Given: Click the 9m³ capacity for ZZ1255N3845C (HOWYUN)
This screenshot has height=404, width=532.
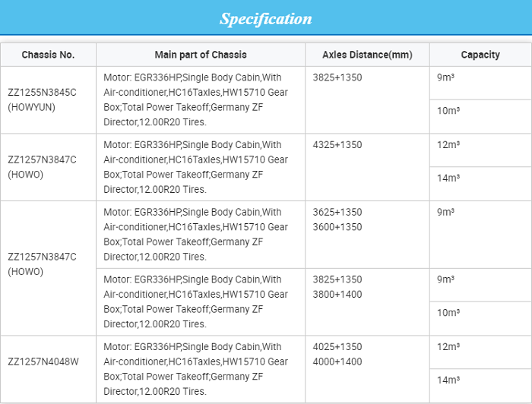Looking at the screenshot, I should 445,77.
